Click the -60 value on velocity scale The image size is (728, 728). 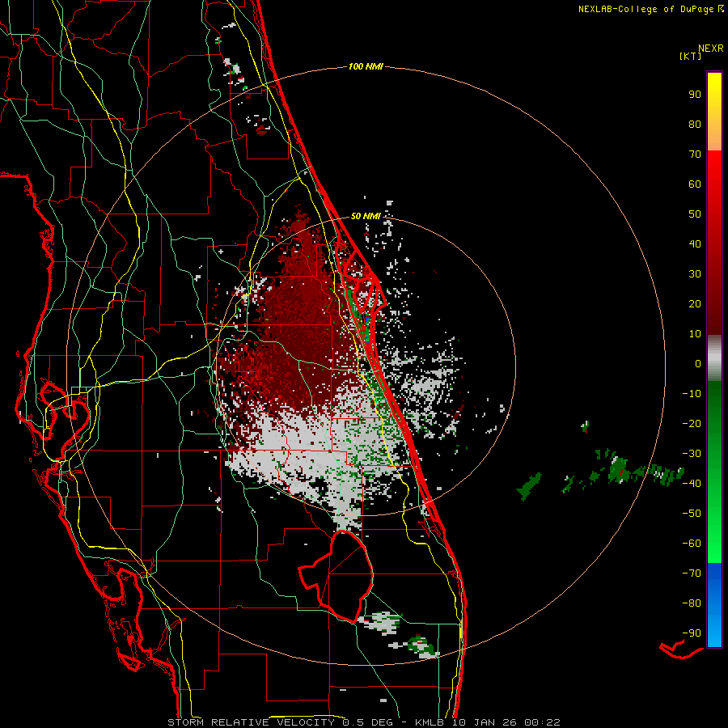pyautogui.click(x=692, y=544)
